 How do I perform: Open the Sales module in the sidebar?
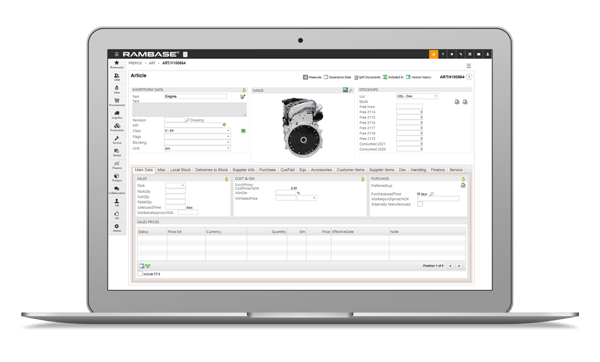117,89
